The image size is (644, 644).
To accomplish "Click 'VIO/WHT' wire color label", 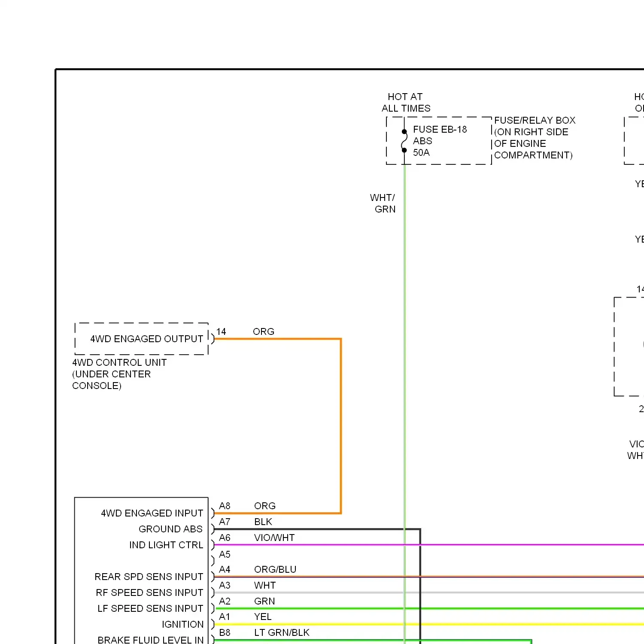I will click(x=274, y=538).
